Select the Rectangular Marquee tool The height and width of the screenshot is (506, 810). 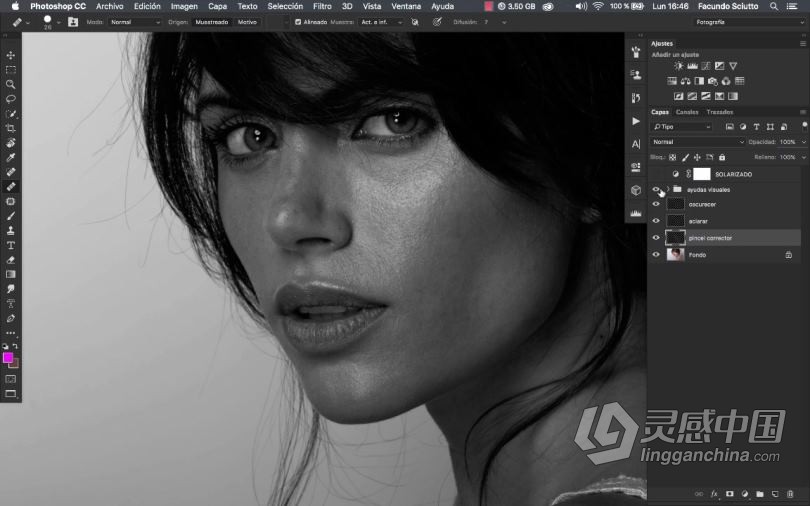[x=10, y=70]
